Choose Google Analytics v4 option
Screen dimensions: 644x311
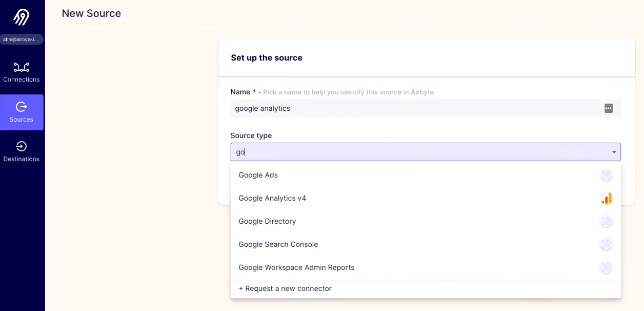coord(272,198)
